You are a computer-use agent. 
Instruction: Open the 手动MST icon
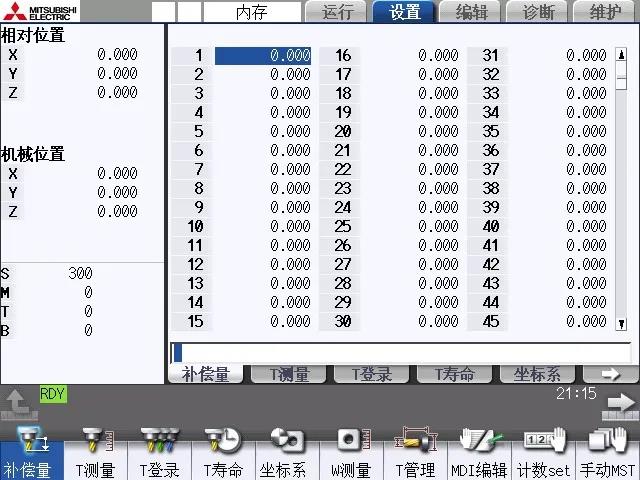coord(607,452)
